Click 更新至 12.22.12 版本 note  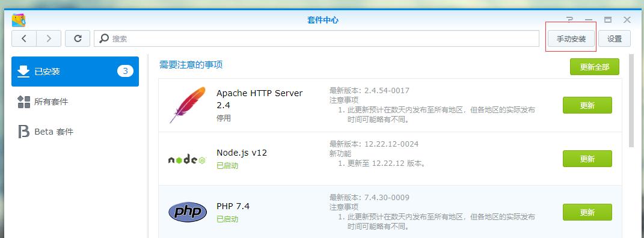point(387,163)
